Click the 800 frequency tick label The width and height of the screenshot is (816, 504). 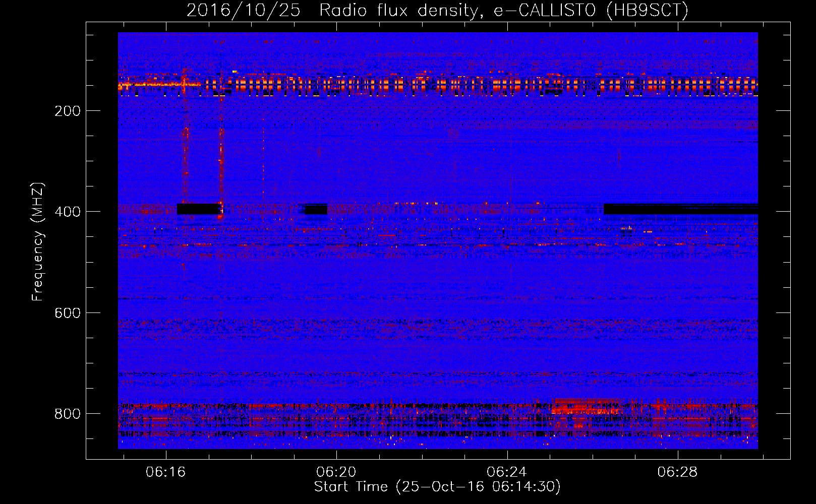pos(68,414)
